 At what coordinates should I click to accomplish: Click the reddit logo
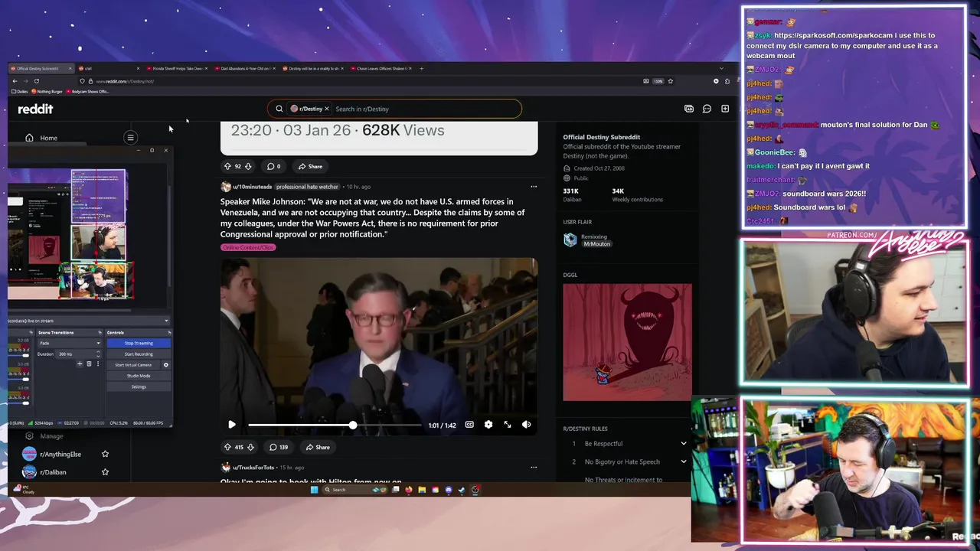(35, 109)
